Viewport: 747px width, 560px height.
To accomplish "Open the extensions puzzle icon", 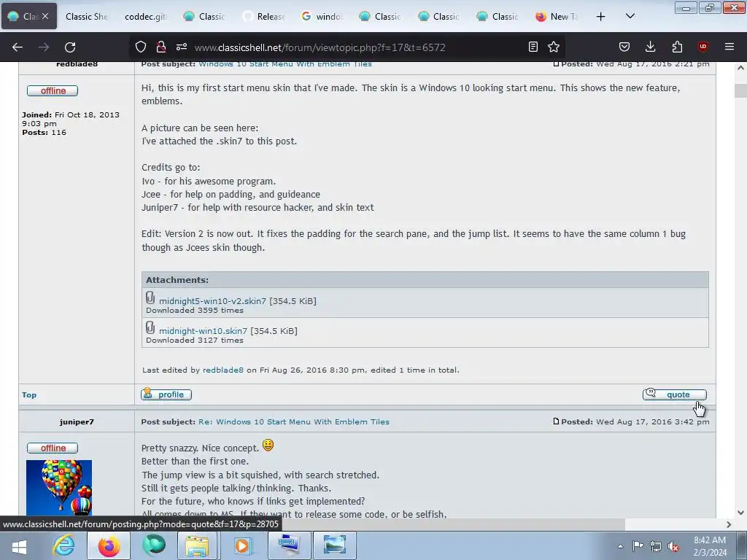I will pos(677,47).
